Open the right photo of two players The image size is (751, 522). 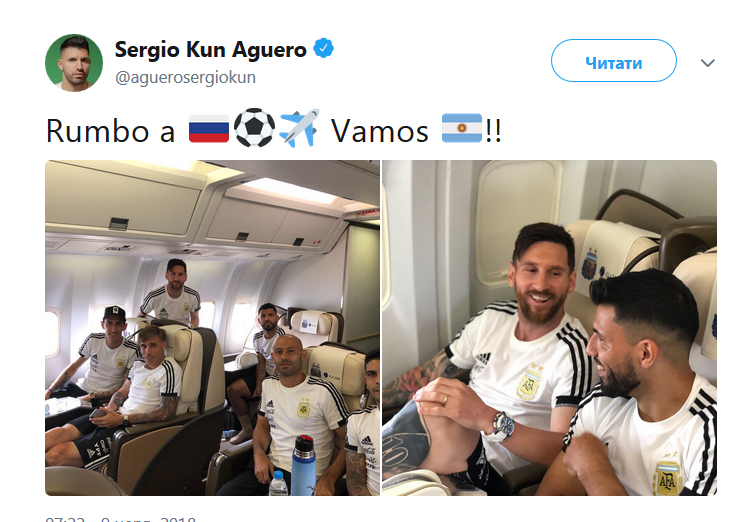(x=549, y=328)
